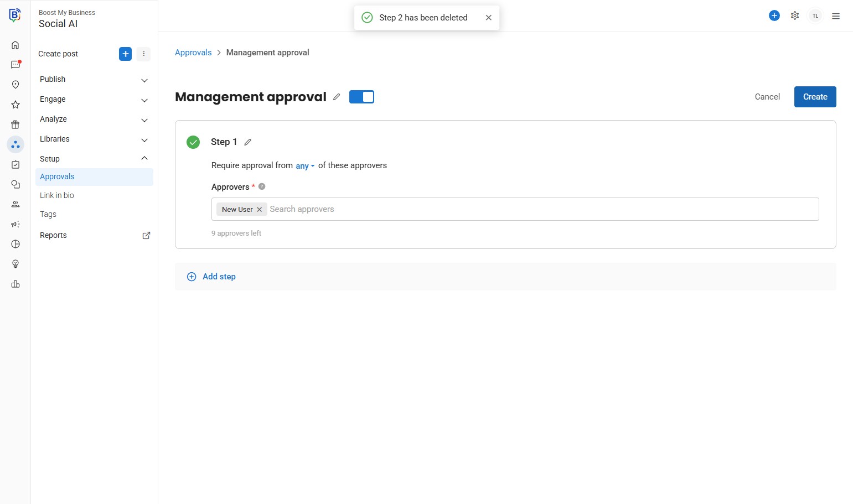
Task: Click the gift box sidebar icon
Action: [x=15, y=124]
